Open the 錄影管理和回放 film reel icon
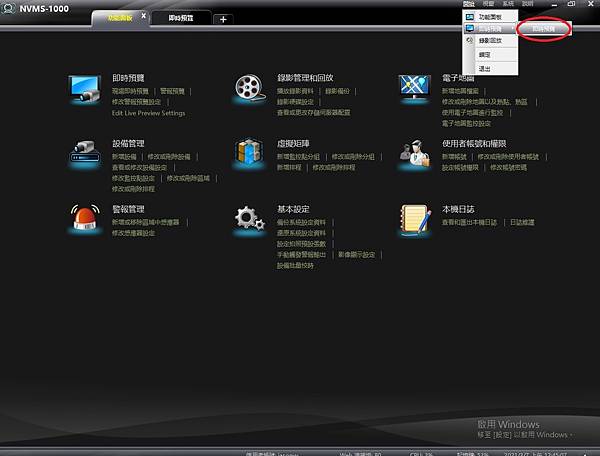Screen dimensions: 600x456 pos(250,88)
